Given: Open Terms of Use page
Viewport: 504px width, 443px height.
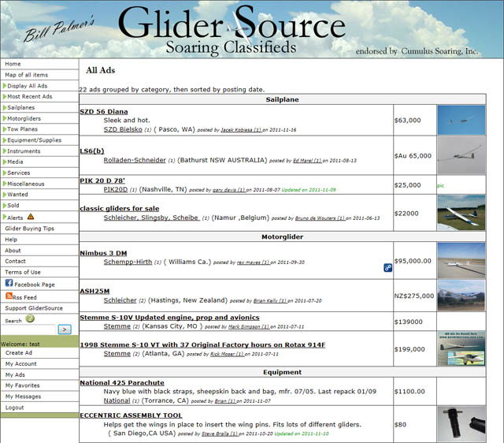Looking at the screenshot, I should [23, 272].
